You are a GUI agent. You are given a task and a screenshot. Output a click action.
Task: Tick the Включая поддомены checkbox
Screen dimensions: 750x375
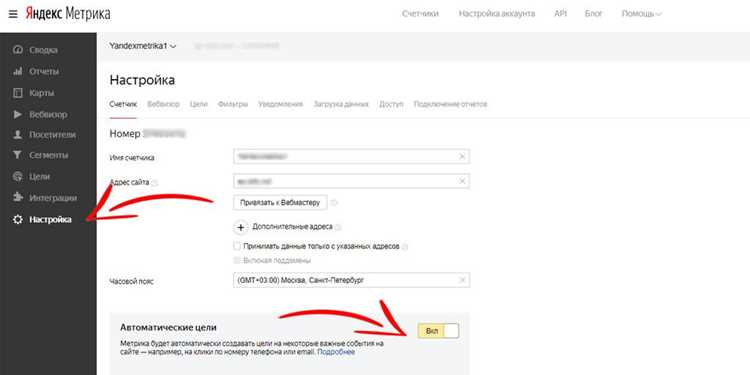click(x=236, y=260)
